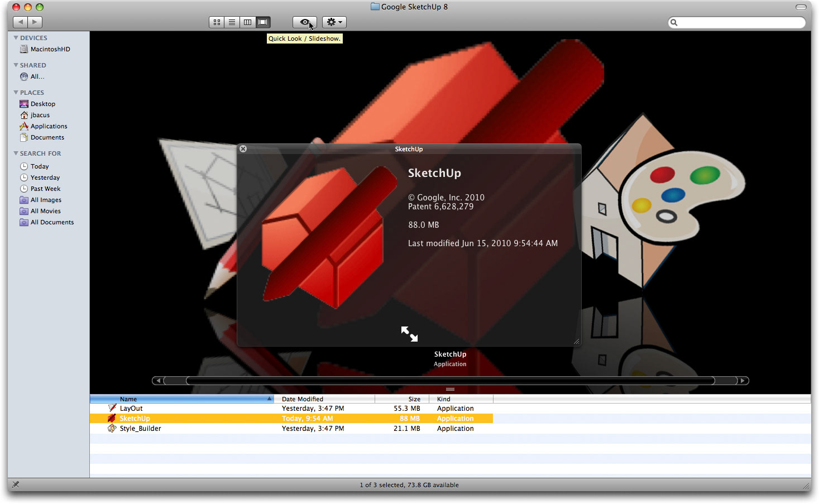Click the Finder search field
This screenshot has height=504, width=819.
(737, 22)
